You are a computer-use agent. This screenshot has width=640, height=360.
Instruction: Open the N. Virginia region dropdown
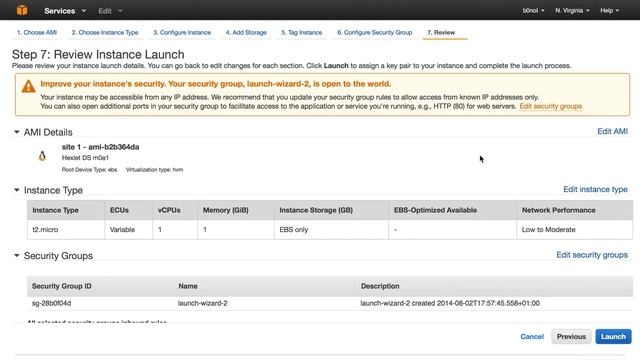(x=572, y=11)
